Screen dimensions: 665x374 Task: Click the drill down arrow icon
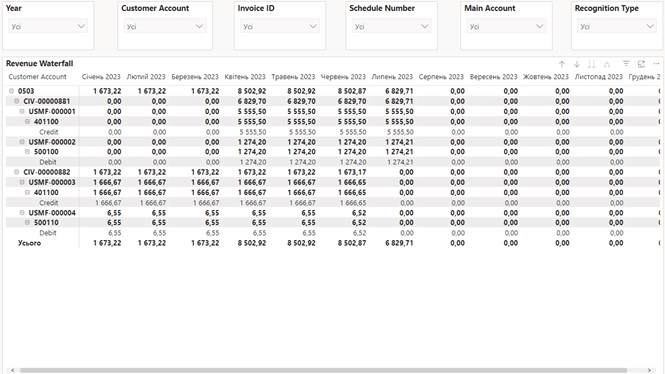[577, 64]
